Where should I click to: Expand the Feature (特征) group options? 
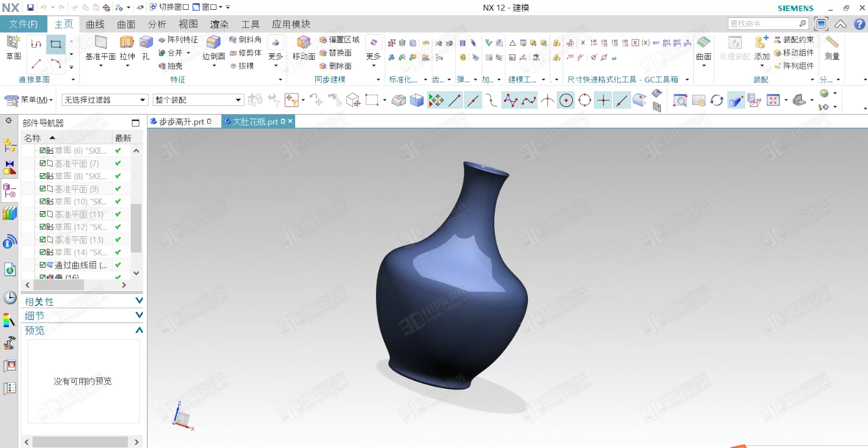(280, 80)
